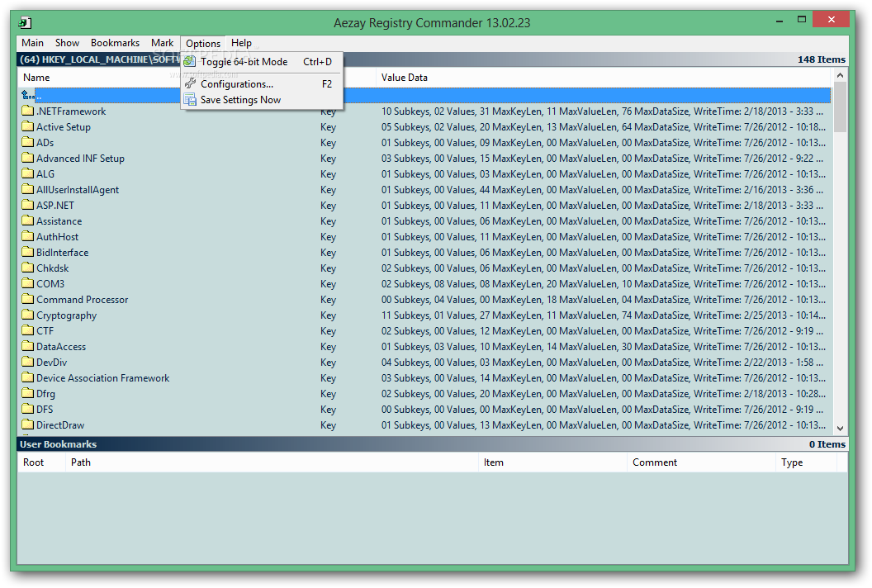Screen dimensions: 872x588
Task: Click the Key type cell for Chkdsk
Action: click(328, 268)
